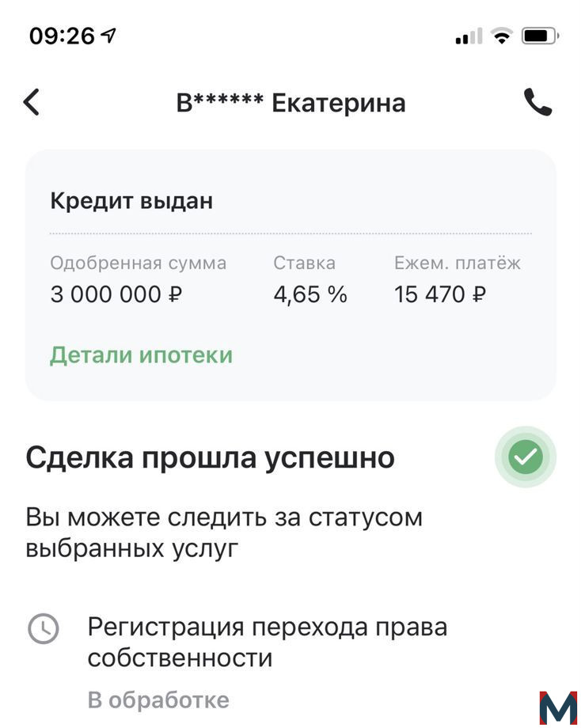Tap the 09:26 clock in status bar
This screenshot has width=581, height=728.
pos(62,36)
